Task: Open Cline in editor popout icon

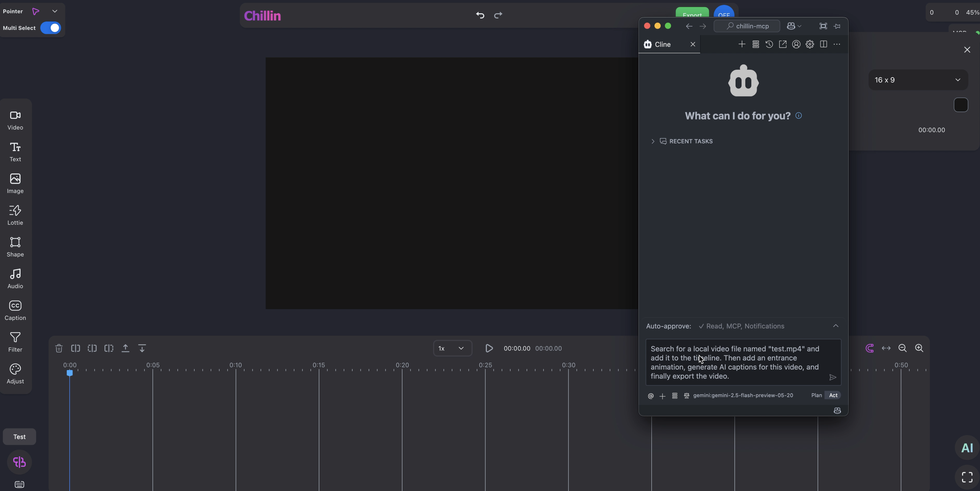Action: click(783, 44)
